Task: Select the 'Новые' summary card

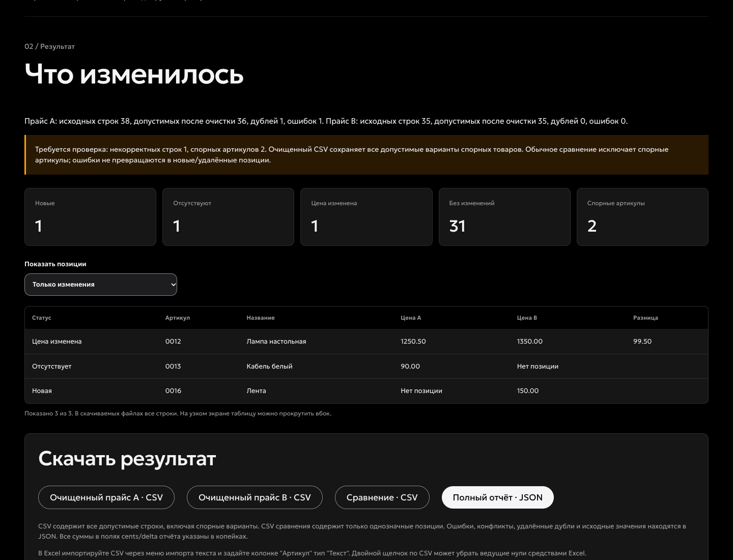Action: click(90, 217)
